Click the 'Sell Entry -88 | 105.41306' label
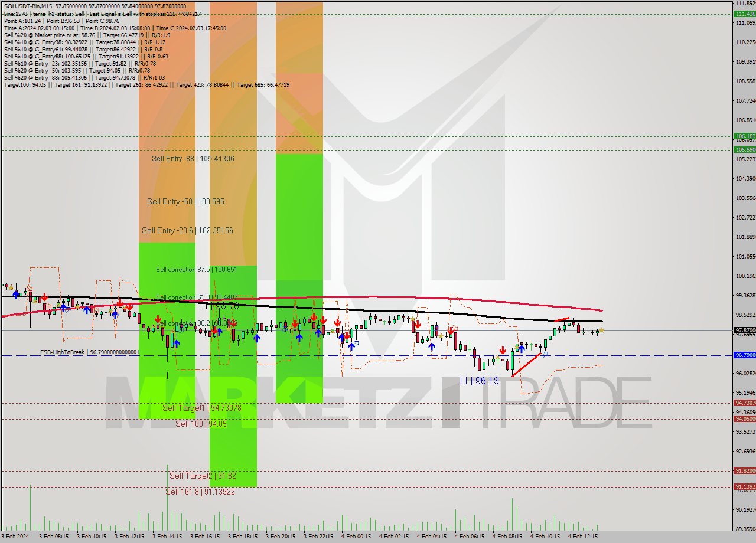The width and height of the screenshot is (756, 543). (x=193, y=159)
